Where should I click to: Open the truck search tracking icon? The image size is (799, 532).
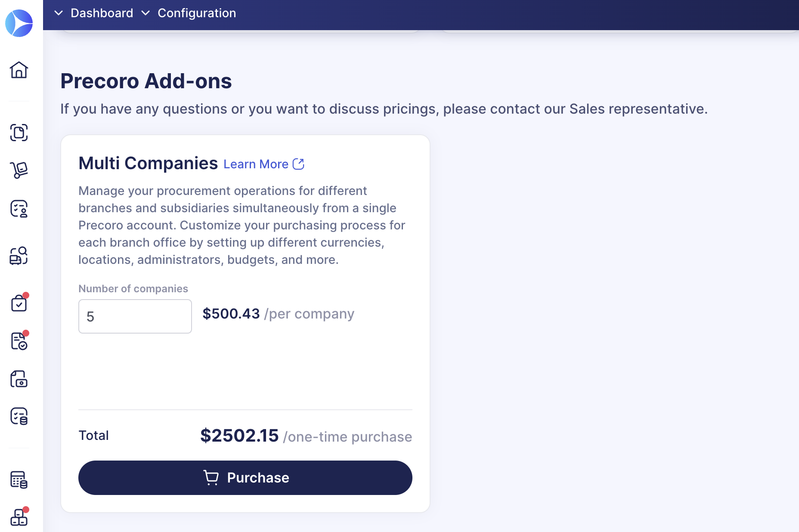coord(19,256)
